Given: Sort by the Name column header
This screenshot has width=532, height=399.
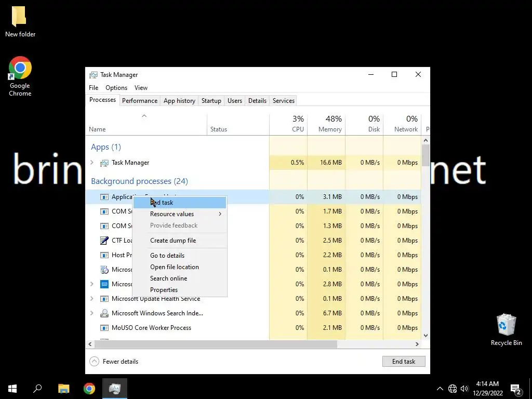Looking at the screenshot, I should point(146,124).
